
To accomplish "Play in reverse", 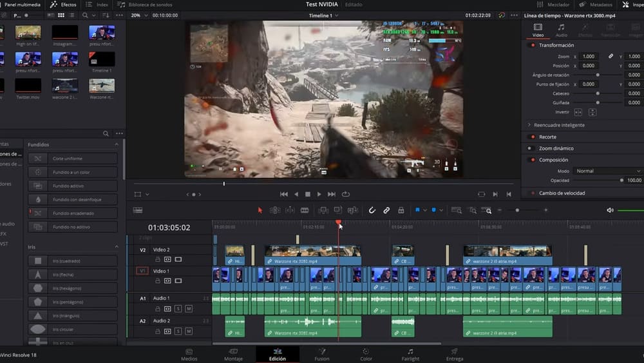I will [x=296, y=194].
